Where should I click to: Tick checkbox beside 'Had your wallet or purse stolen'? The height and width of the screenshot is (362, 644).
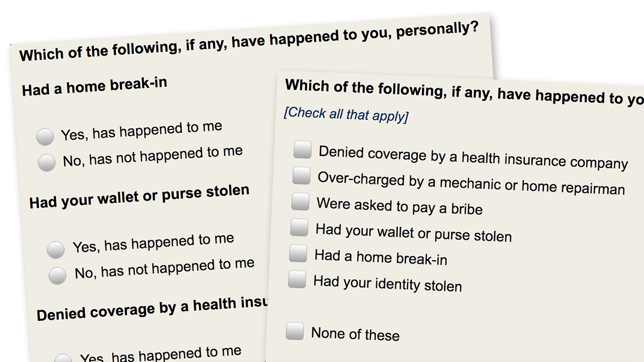coord(299,228)
